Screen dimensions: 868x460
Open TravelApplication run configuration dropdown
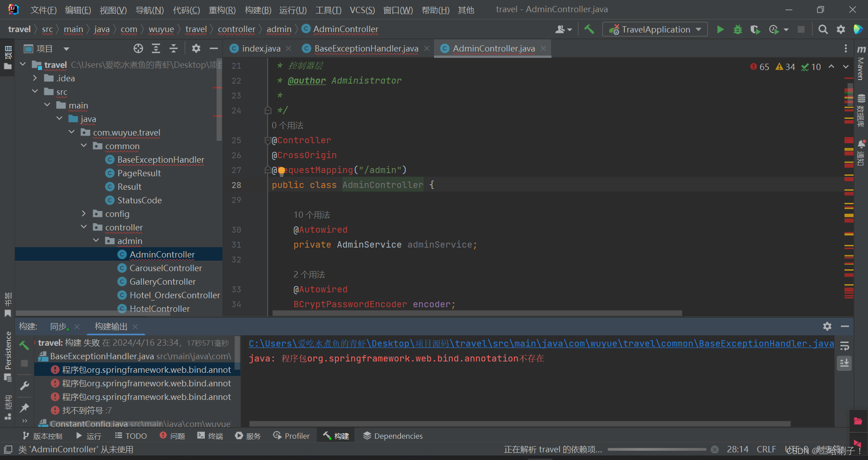pyautogui.click(x=655, y=29)
